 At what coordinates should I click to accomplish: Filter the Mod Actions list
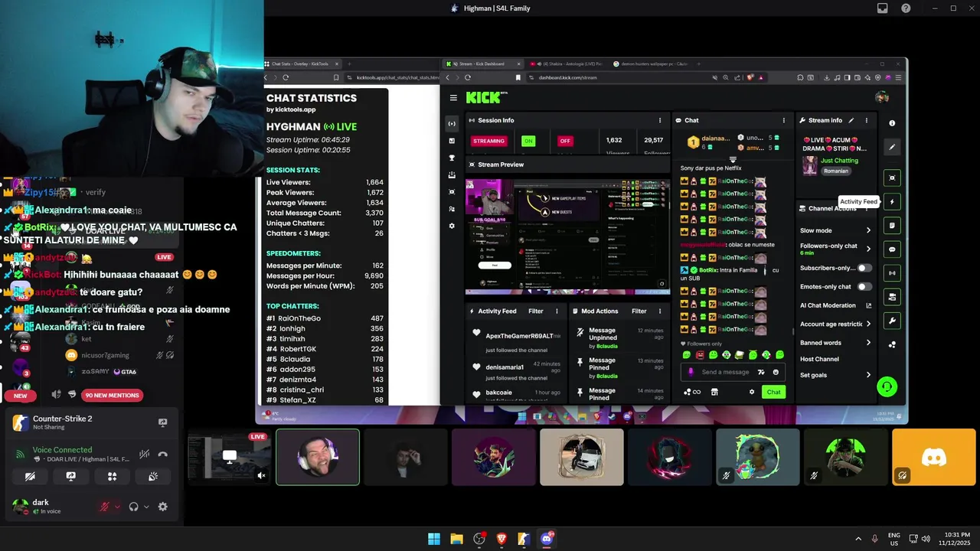tap(639, 311)
